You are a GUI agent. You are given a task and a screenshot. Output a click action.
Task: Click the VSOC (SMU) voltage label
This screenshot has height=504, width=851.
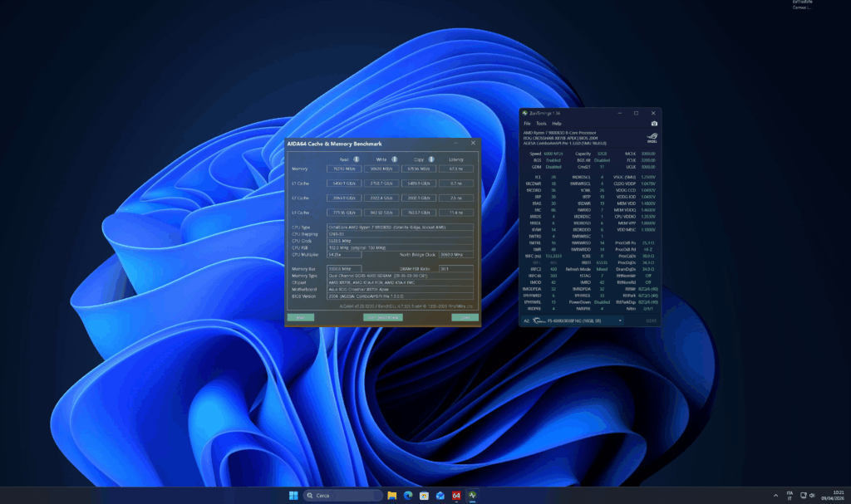pos(624,178)
